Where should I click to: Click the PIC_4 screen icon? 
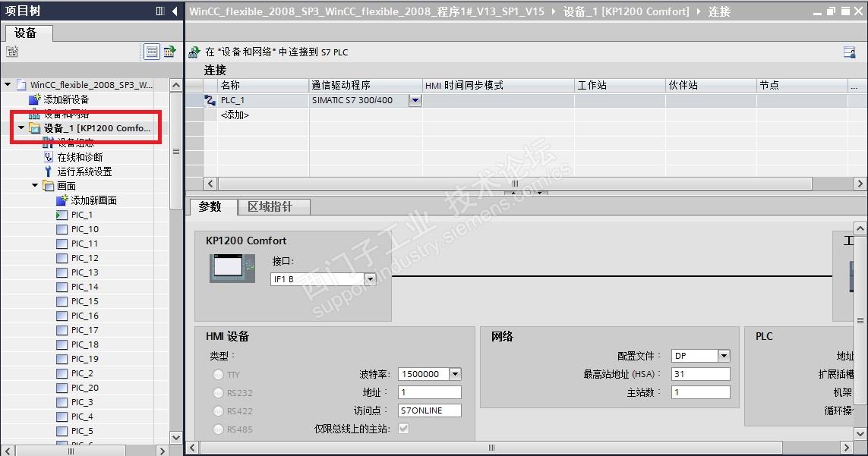tap(62, 416)
